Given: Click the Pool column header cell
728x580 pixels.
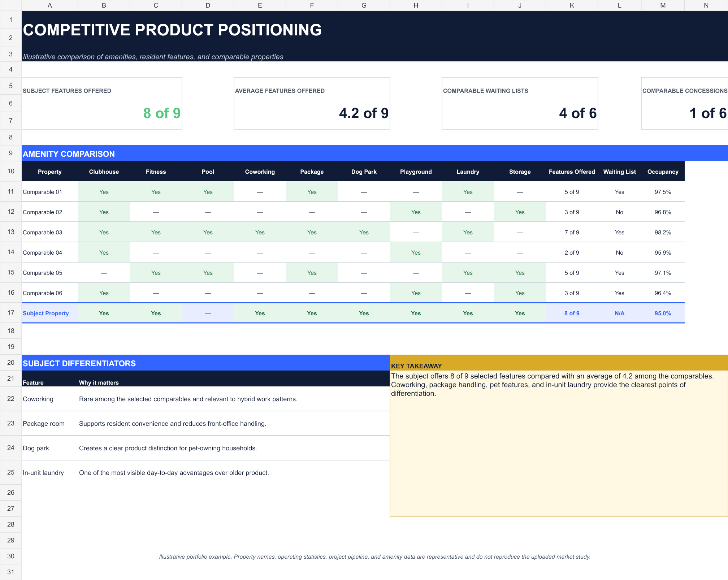Looking at the screenshot, I should (x=208, y=171).
